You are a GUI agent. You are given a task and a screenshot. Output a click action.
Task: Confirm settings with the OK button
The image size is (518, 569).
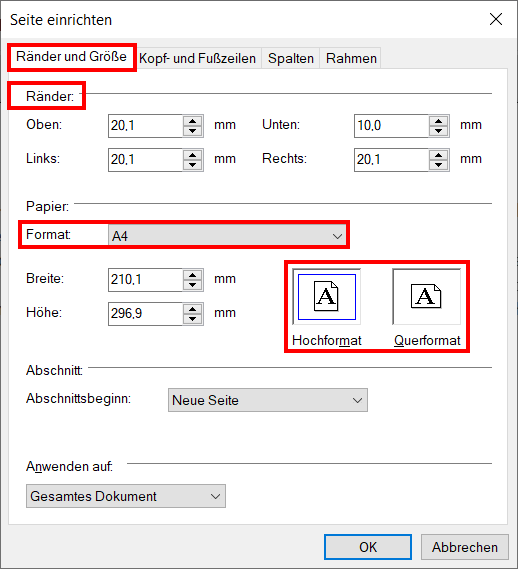point(368,547)
